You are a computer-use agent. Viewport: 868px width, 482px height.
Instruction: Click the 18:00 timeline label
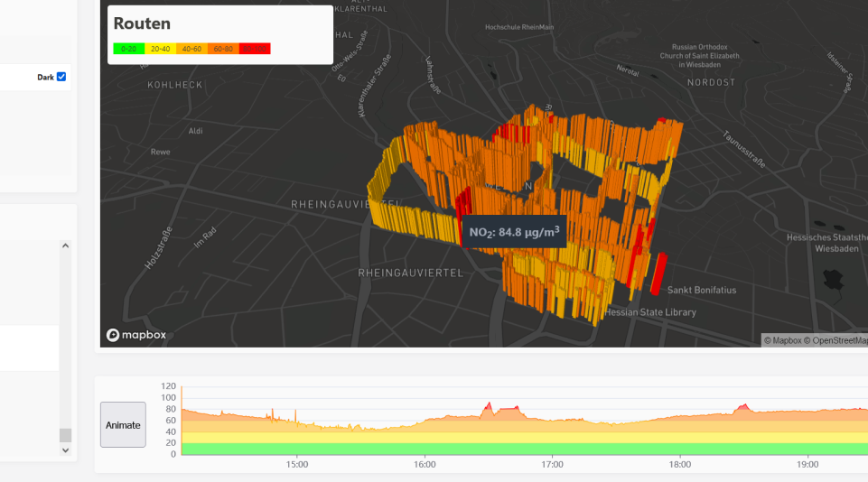tap(679, 464)
